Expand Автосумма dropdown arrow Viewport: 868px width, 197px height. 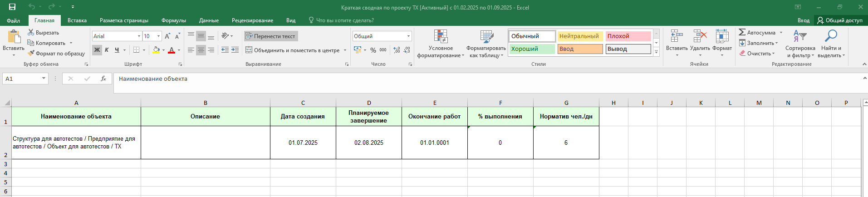click(x=781, y=33)
